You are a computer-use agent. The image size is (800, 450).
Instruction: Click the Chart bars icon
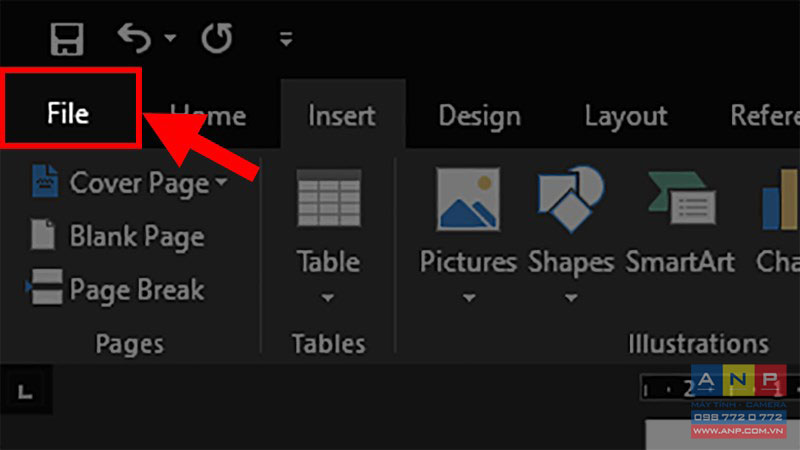point(781,199)
